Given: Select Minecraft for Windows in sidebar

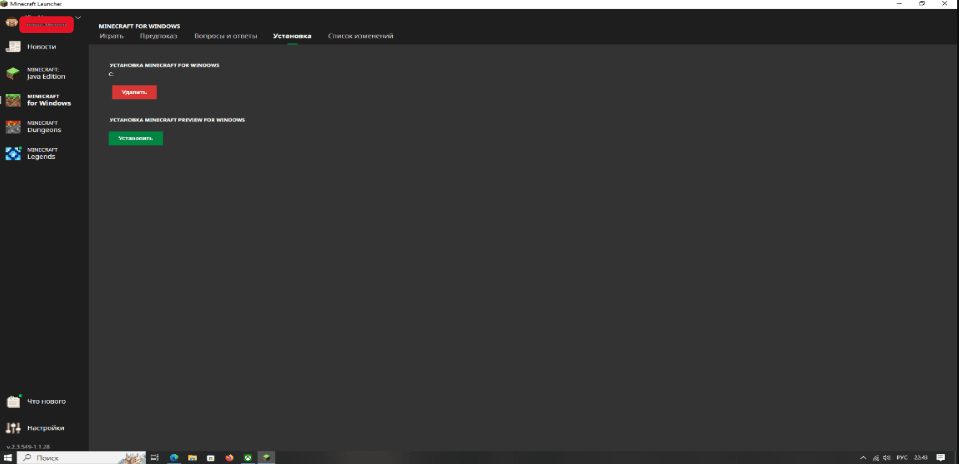Looking at the screenshot, I should pos(44,100).
